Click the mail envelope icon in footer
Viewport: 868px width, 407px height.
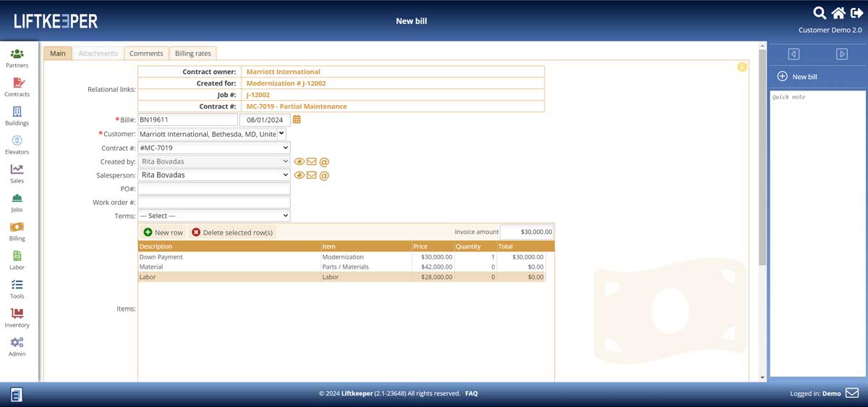coord(852,393)
